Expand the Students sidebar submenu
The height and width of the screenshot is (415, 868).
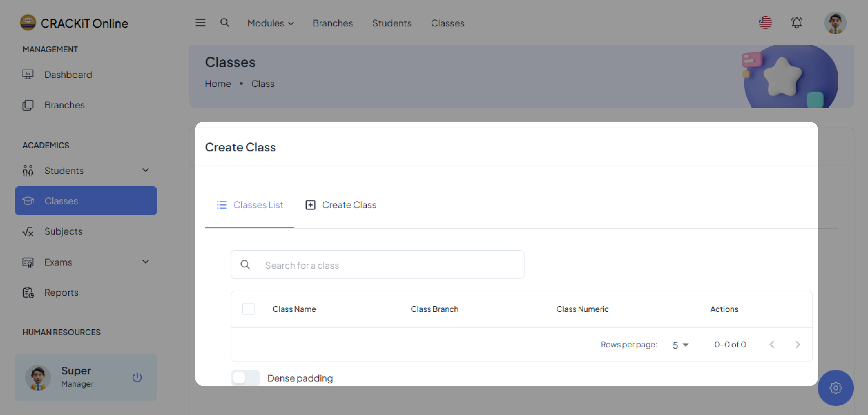point(146,170)
